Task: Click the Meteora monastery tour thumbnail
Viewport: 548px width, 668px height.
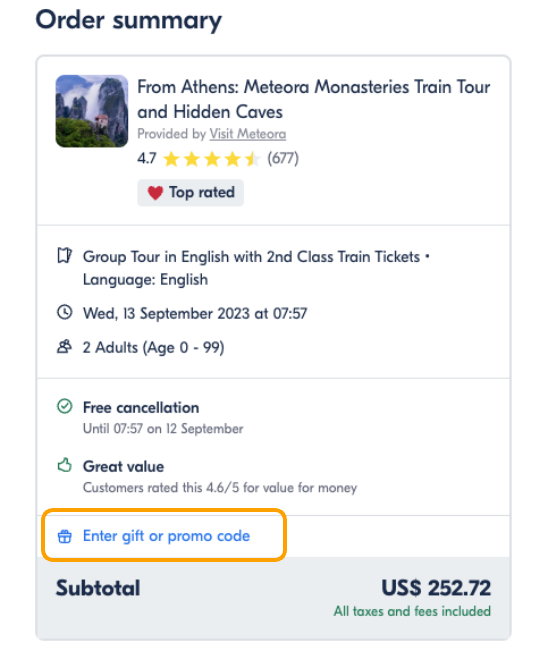Action: click(92, 111)
